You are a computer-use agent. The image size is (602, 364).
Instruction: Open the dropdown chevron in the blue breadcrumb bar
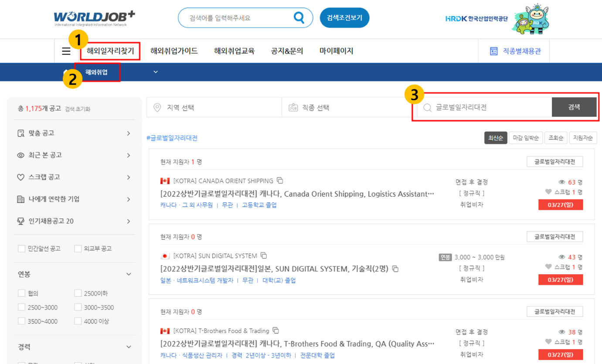(x=156, y=72)
